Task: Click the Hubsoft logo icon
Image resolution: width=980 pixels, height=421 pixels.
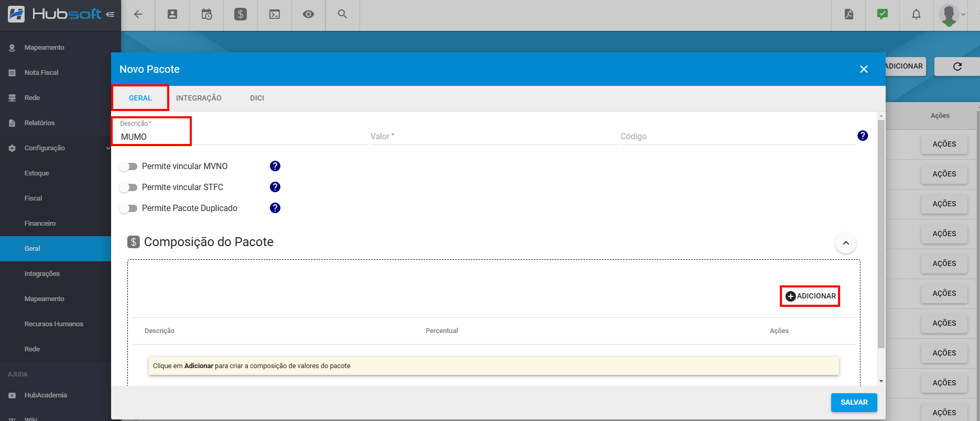Action: (16, 14)
